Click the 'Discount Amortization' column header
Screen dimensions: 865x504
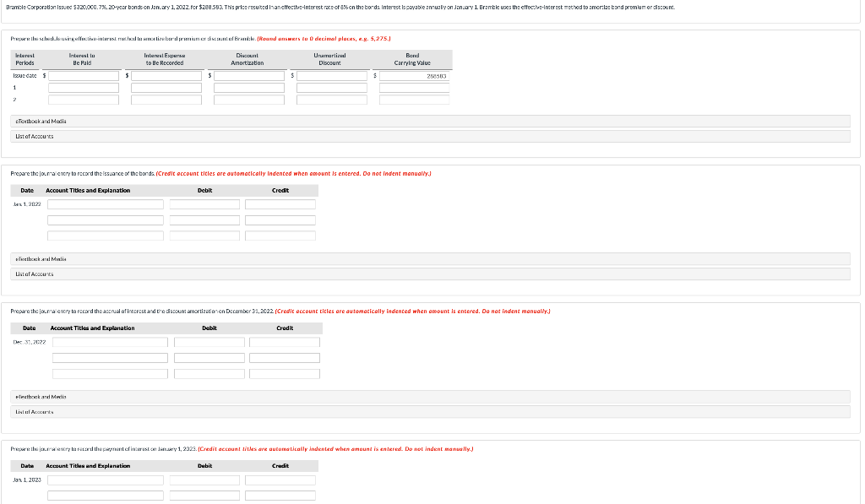tap(248, 59)
